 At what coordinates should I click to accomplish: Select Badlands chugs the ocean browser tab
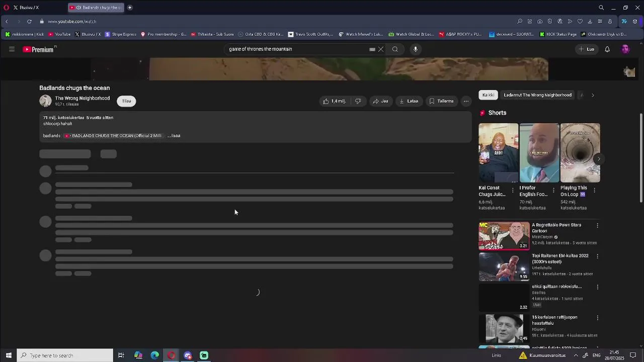(96, 8)
